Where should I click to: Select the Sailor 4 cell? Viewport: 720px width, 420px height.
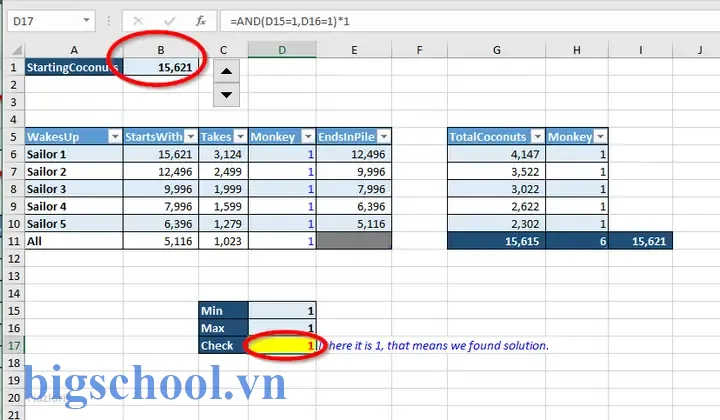(x=74, y=207)
